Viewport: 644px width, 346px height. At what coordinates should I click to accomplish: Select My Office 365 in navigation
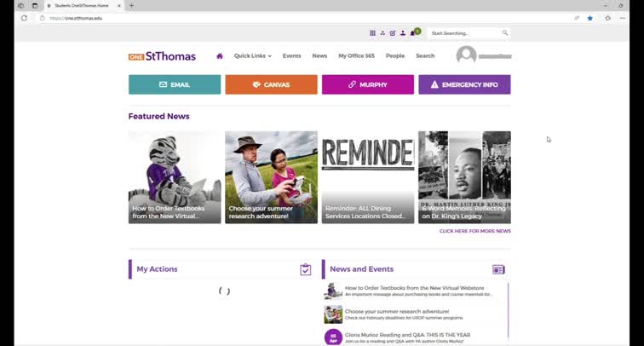[x=356, y=56]
